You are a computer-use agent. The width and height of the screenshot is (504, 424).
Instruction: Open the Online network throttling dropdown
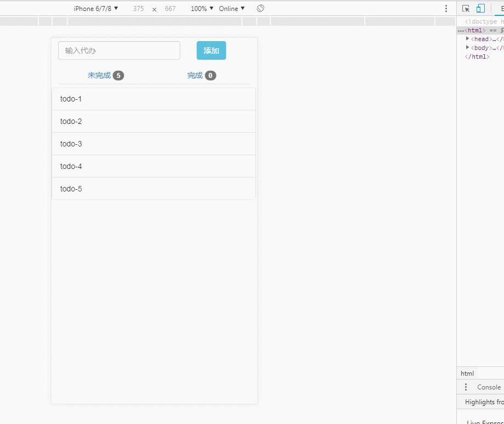pos(231,9)
